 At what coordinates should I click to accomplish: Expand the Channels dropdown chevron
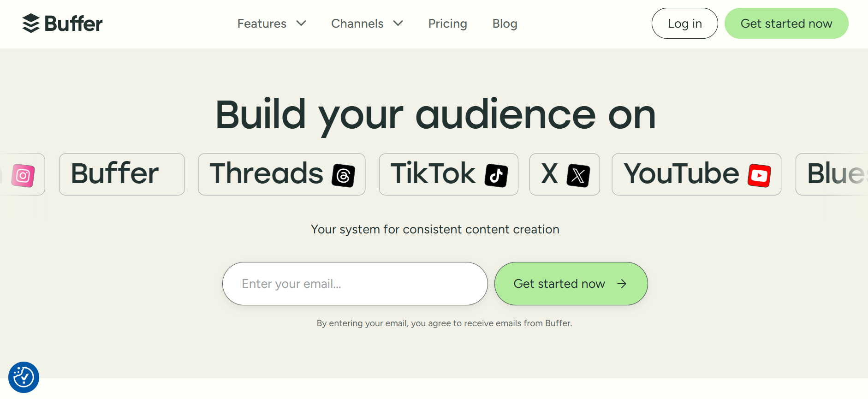(398, 23)
